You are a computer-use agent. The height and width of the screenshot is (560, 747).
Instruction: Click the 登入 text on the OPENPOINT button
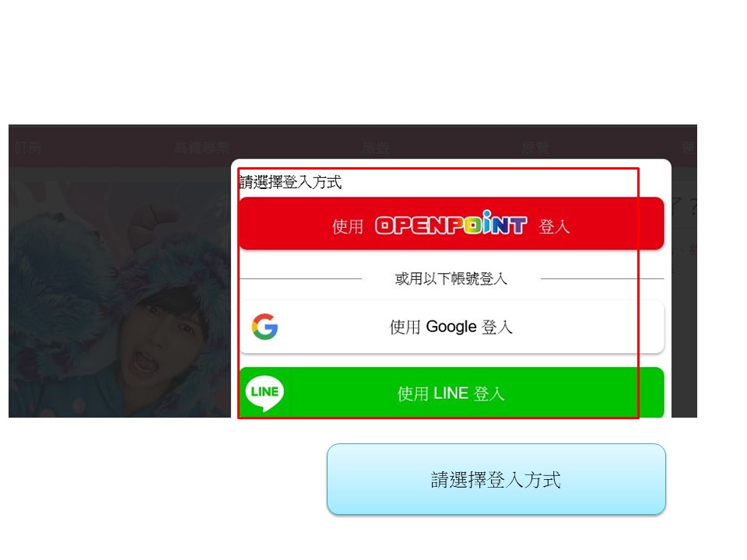[x=554, y=226]
